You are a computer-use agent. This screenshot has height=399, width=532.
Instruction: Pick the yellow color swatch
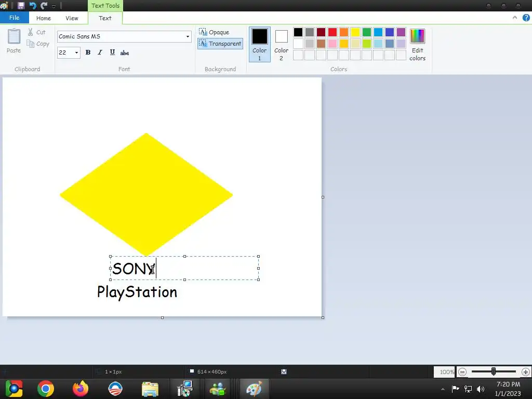[355, 32]
